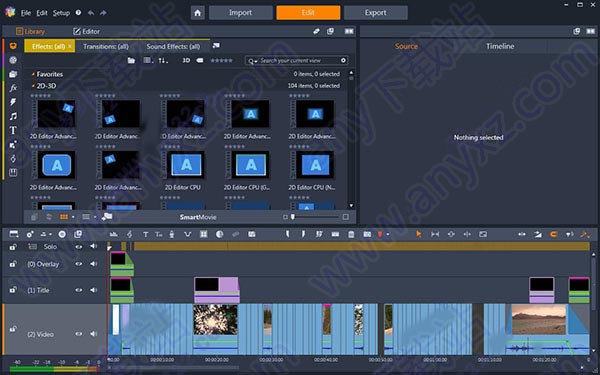Screen dimensions: 600x375
Task: Open the sidebar Library bins icon
Action: (13, 46)
